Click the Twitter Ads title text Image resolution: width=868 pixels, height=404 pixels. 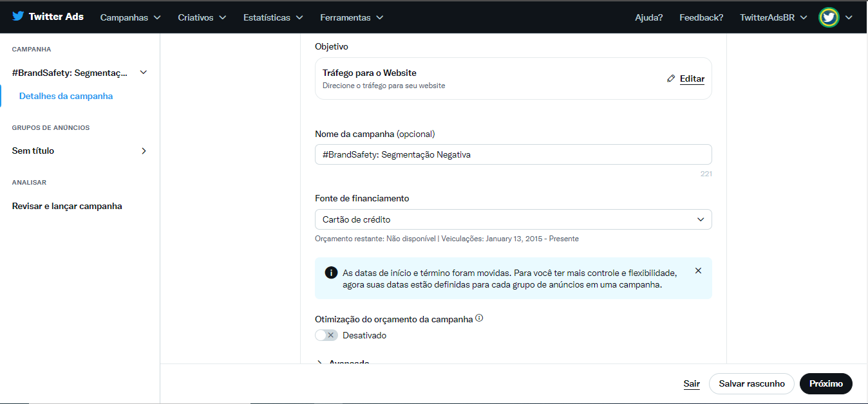56,17
